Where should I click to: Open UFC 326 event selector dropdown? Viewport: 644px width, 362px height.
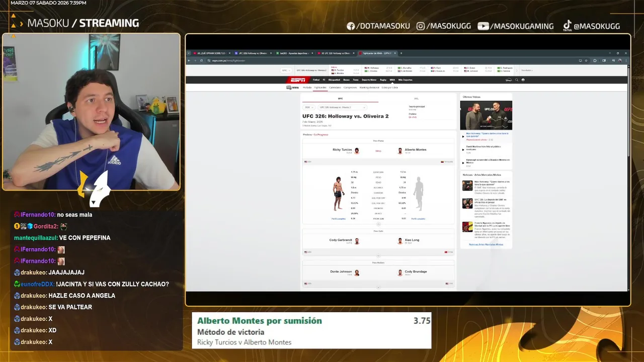tap(342, 107)
